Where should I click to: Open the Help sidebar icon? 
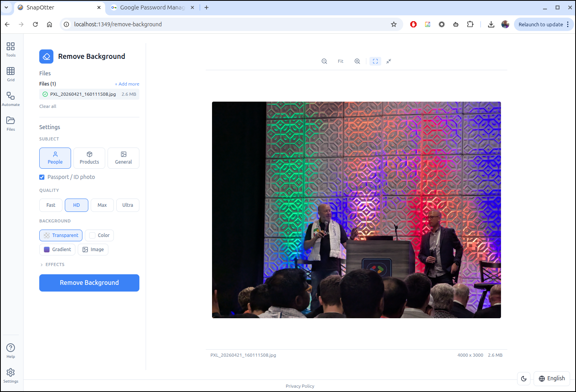click(x=11, y=351)
